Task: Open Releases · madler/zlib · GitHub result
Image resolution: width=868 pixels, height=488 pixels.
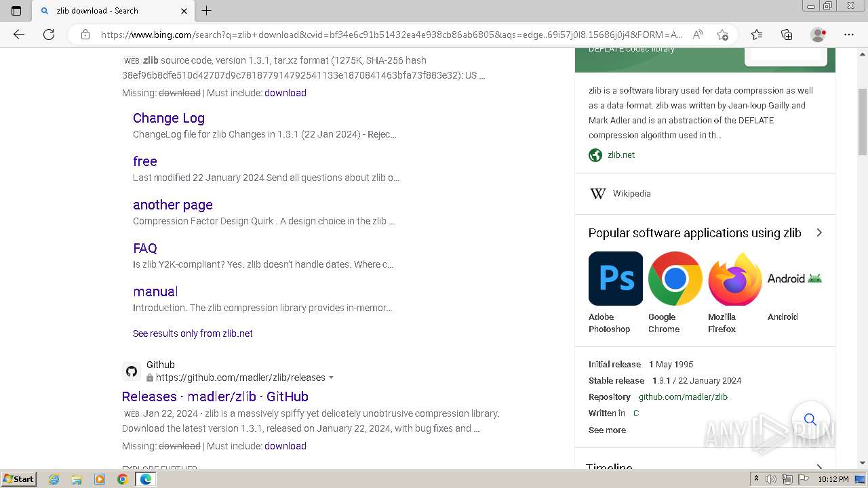Action: 215,396
